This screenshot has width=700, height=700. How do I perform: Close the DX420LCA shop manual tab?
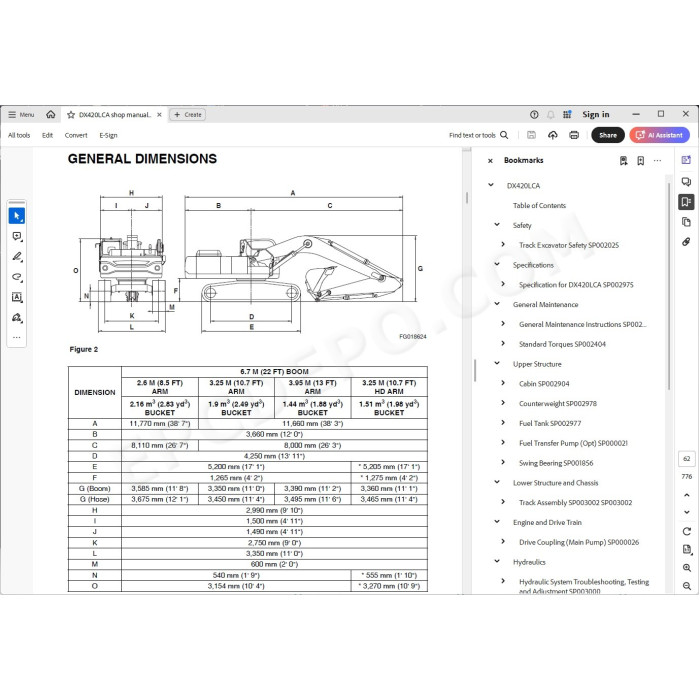159,115
